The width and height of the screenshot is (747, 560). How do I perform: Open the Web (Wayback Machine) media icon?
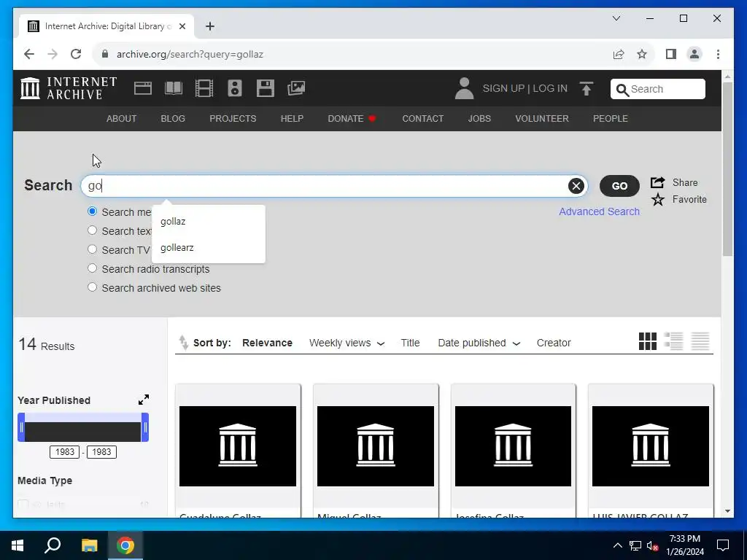pyautogui.click(x=143, y=88)
